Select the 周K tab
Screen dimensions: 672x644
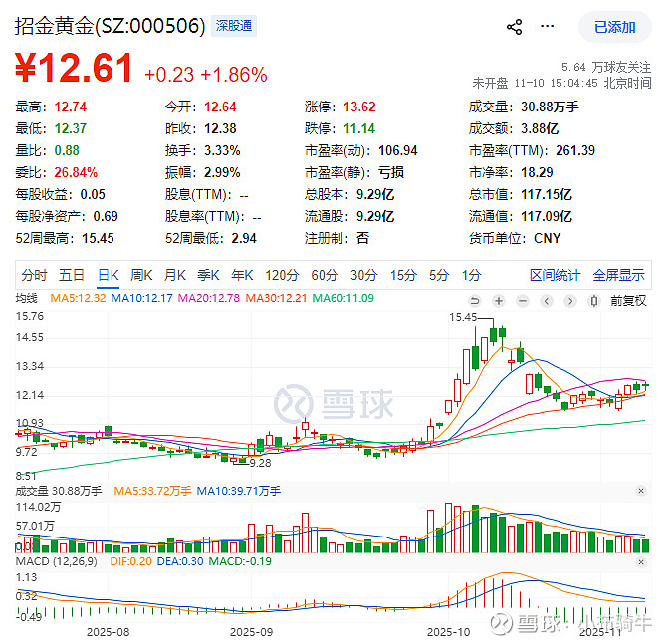[x=141, y=275]
